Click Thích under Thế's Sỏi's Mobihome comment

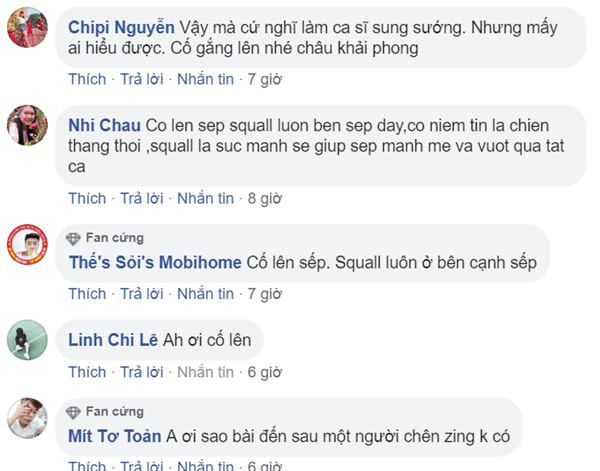point(87,294)
